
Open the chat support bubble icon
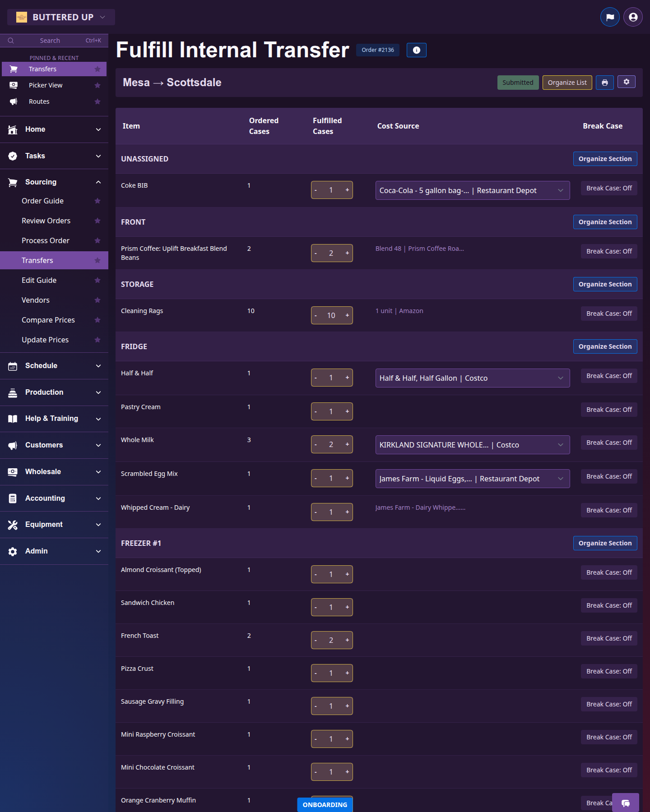pyautogui.click(x=625, y=803)
